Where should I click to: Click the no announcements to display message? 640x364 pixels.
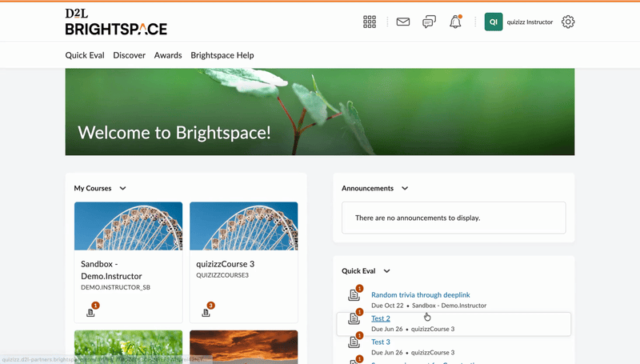[418, 218]
